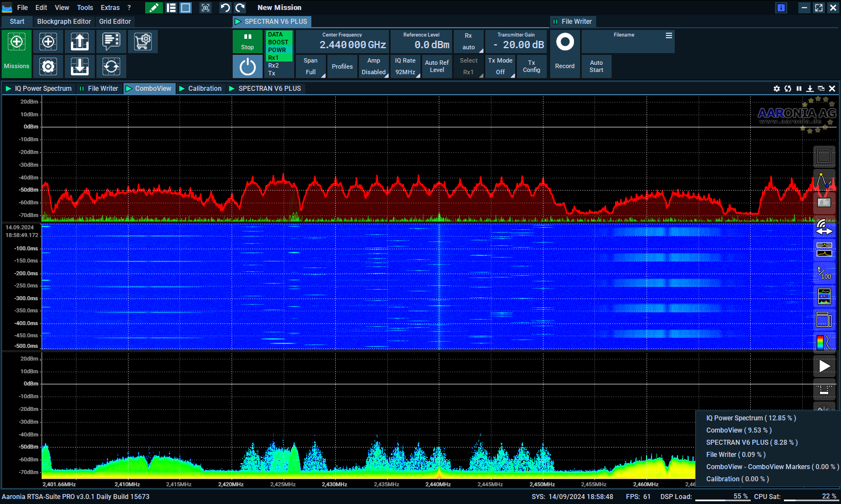Open the color gradient palette tool
Screen dimensions: 841x504
824,342
